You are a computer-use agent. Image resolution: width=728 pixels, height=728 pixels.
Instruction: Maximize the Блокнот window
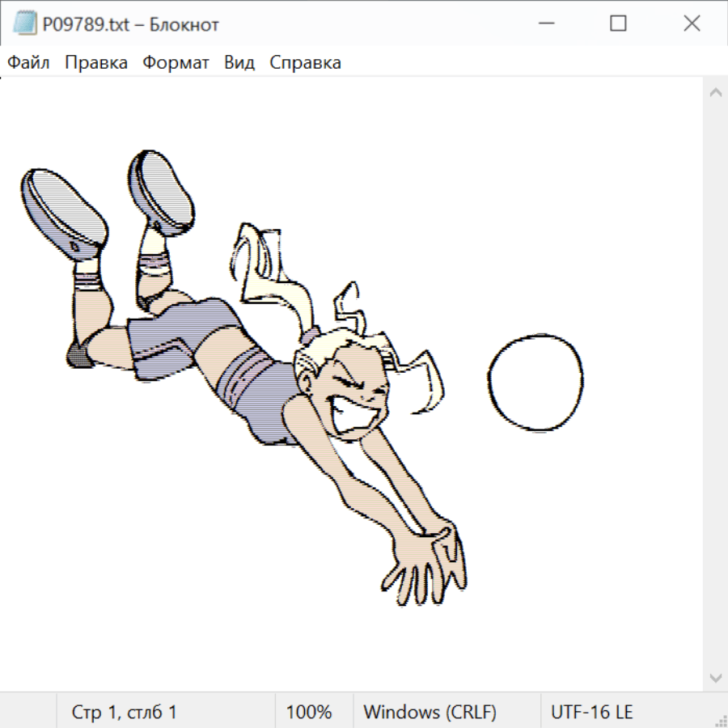[x=618, y=24]
